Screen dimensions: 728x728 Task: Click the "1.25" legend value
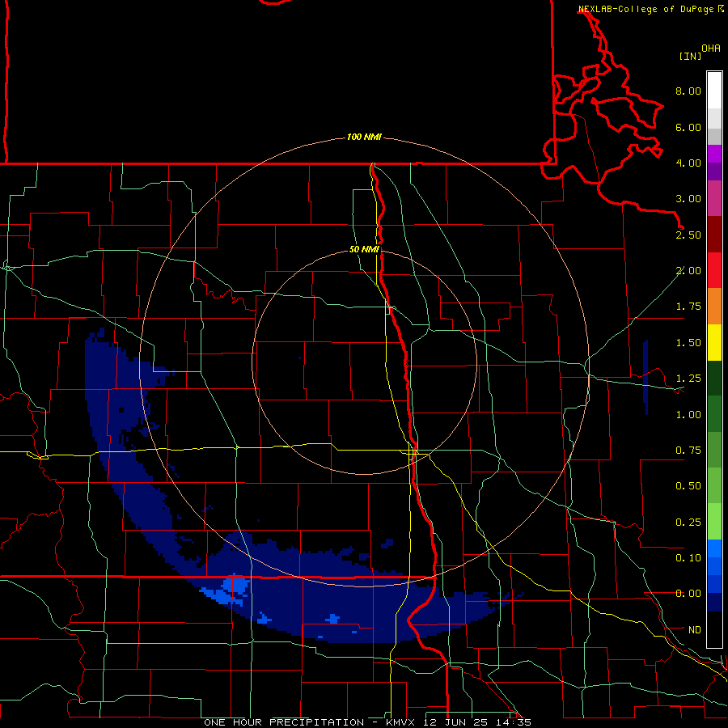click(688, 379)
